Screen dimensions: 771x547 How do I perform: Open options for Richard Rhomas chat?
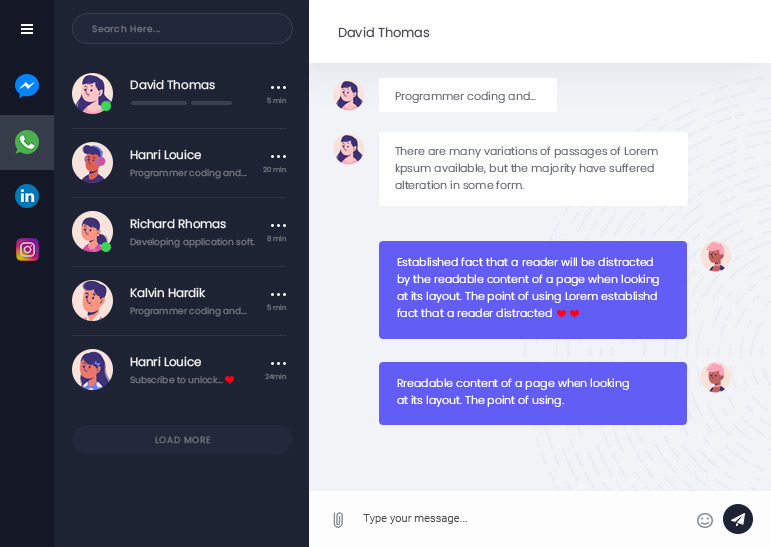278,226
